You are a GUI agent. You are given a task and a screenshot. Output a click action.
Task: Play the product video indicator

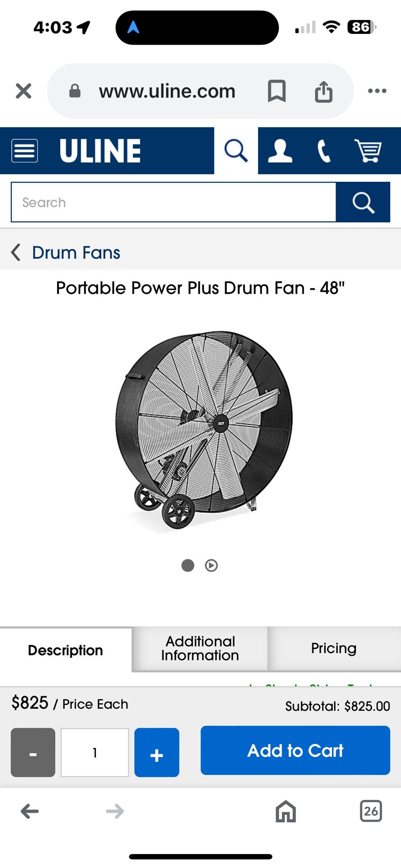pos(211,565)
